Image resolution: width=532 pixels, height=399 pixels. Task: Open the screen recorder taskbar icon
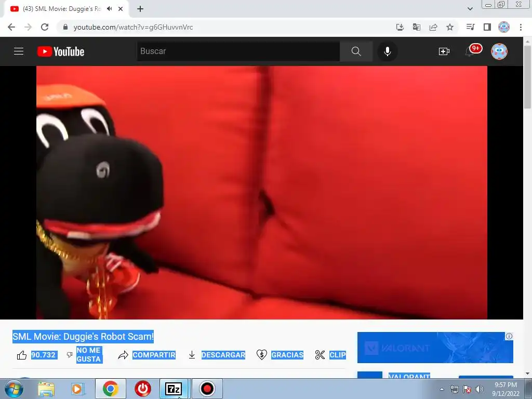[x=207, y=389]
